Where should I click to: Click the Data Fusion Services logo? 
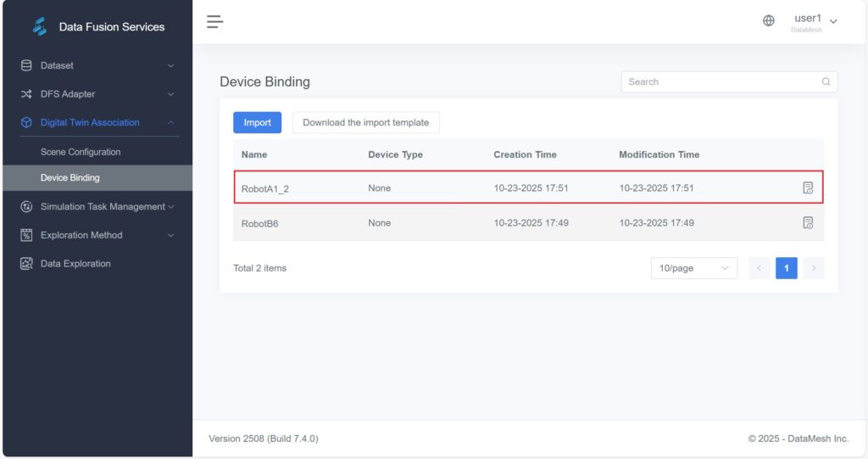(x=40, y=27)
